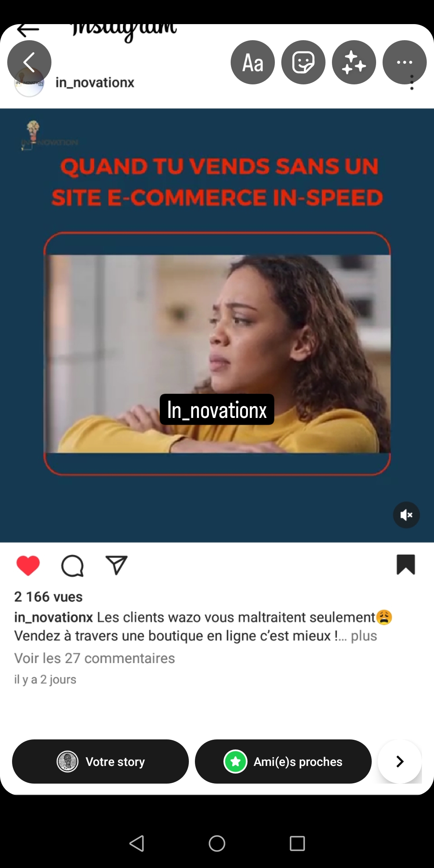The image size is (434, 868).
Task: Tap the Android home circle button
Action: [217, 843]
